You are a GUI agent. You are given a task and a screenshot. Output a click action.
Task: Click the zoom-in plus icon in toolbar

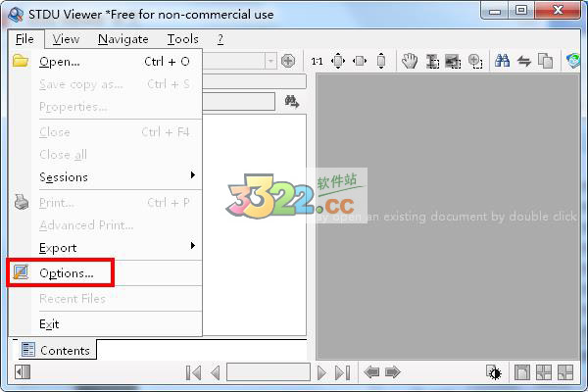[x=288, y=61]
